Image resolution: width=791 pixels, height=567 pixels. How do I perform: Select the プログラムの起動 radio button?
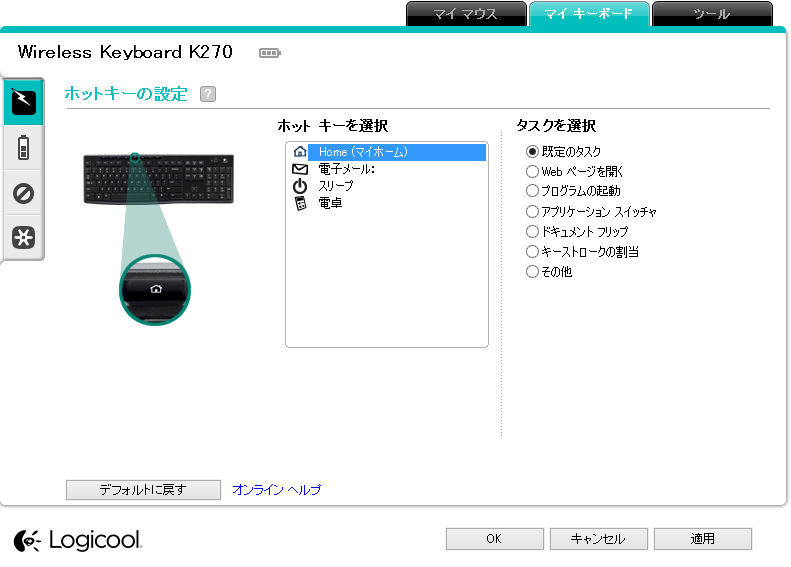[x=532, y=191]
